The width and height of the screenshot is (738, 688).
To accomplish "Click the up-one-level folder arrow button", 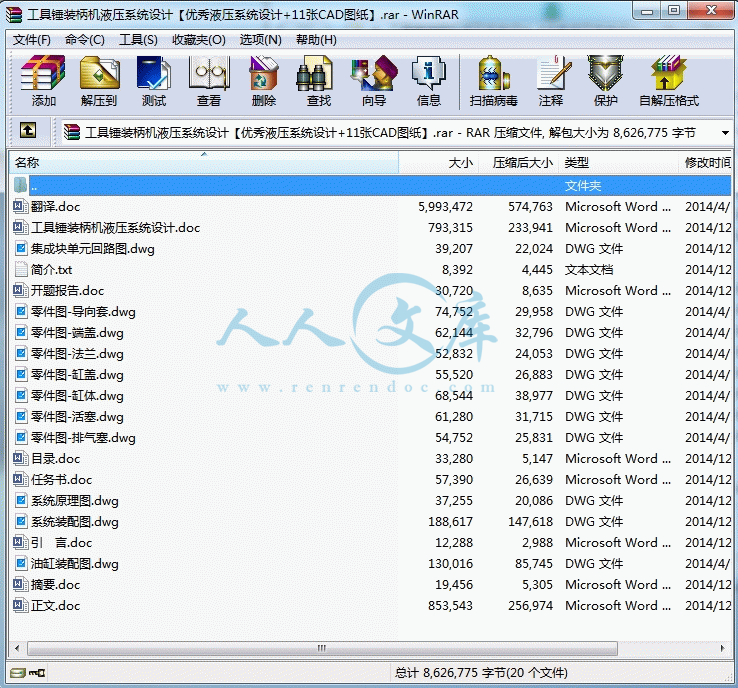I will (x=28, y=130).
